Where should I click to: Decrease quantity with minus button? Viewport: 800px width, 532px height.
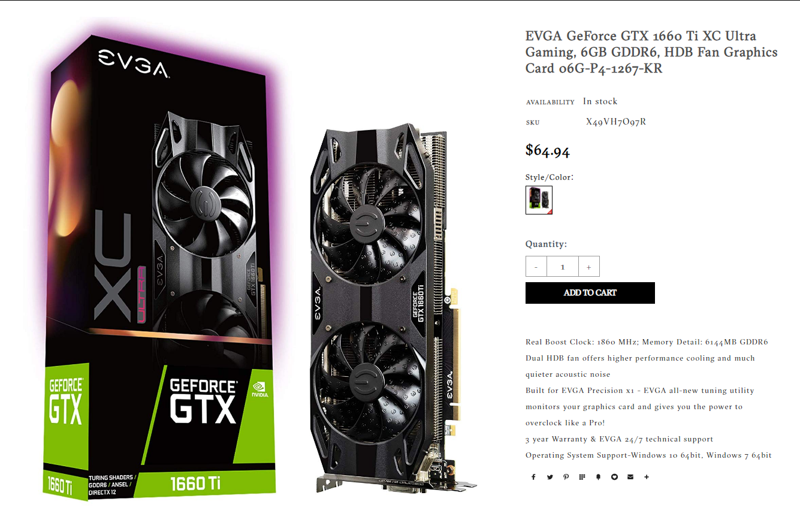(536, 267)
